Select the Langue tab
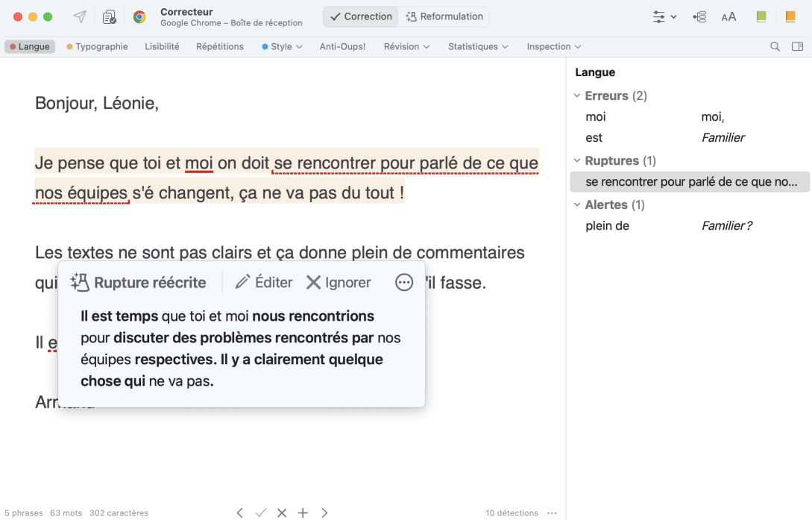Viewport: 812px width, 520px height. [x=30, y=46]
